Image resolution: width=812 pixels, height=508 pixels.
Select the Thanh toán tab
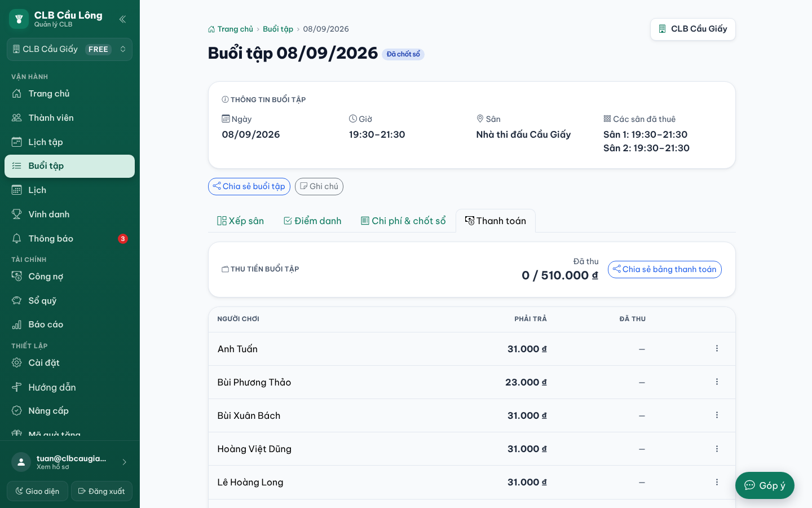496,221
